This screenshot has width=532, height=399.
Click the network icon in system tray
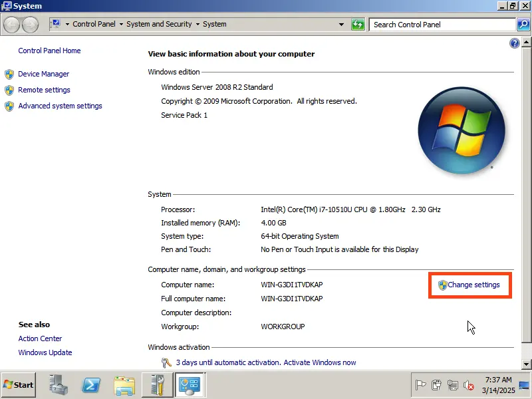pos(453,385)
